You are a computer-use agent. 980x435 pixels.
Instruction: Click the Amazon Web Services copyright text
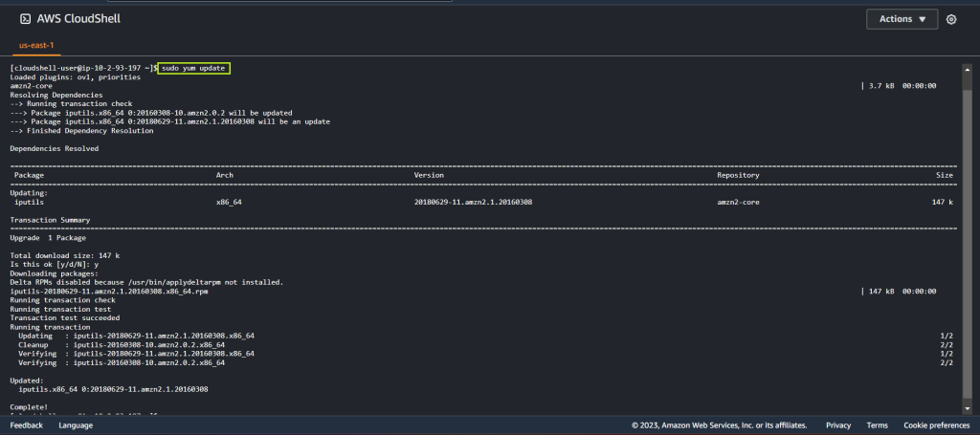(x=719, y=425)
